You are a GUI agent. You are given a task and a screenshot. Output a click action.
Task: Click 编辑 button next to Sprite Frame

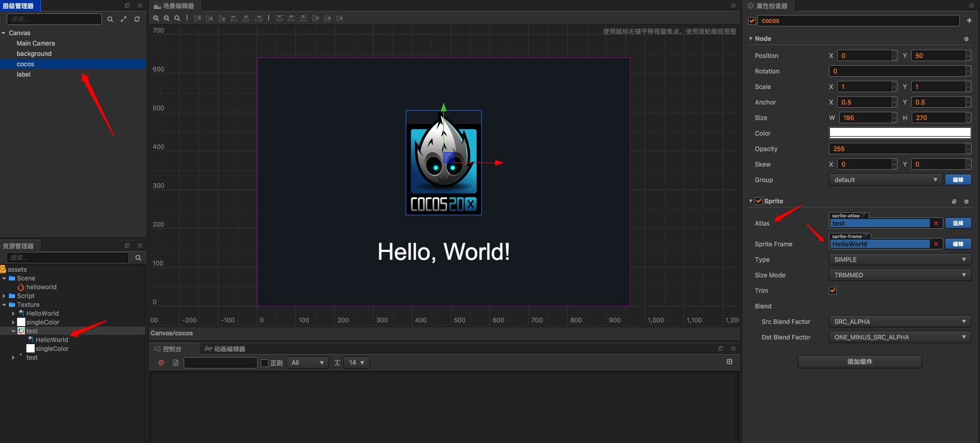pos(958,244)
